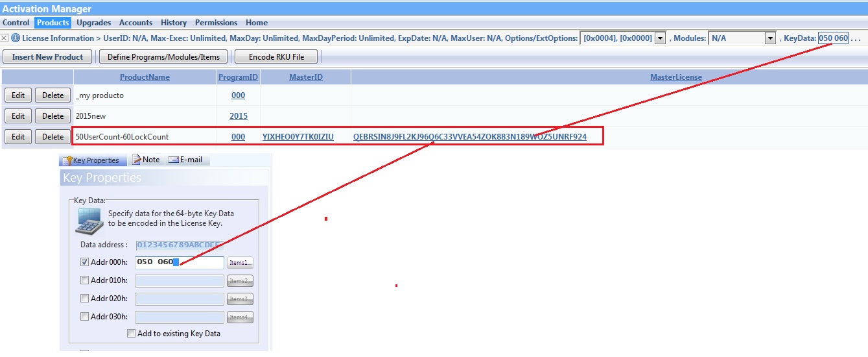
Task: Click Insert New Product button
Action: tap(48, 57)
